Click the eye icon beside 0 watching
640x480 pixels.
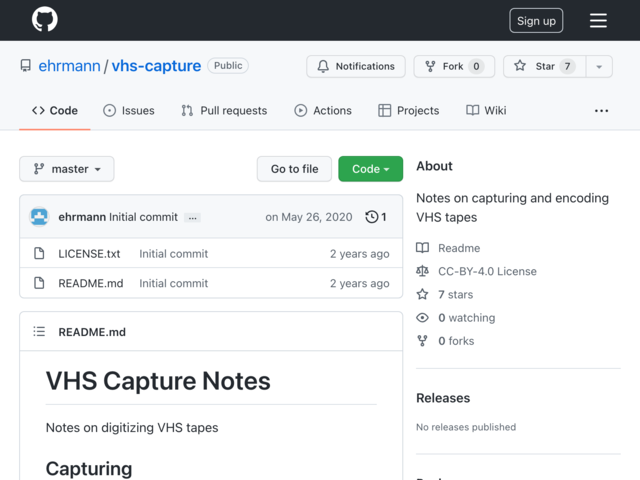coord(422,318)
